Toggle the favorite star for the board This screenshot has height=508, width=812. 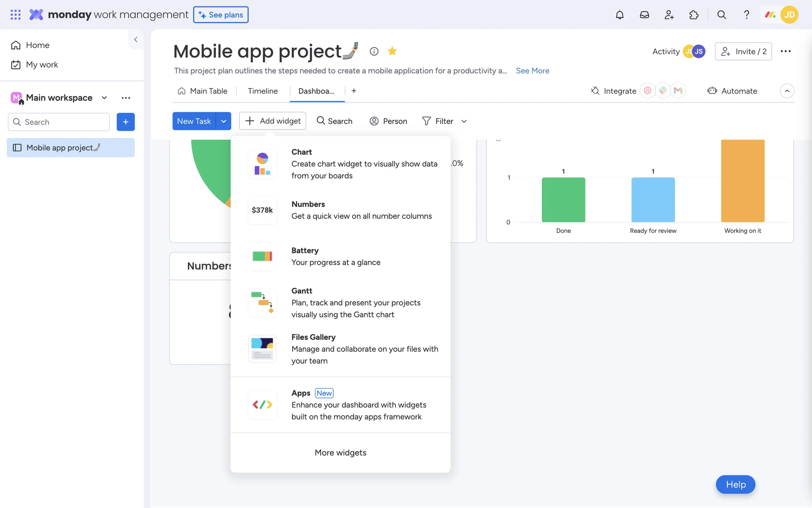[392, 51]
